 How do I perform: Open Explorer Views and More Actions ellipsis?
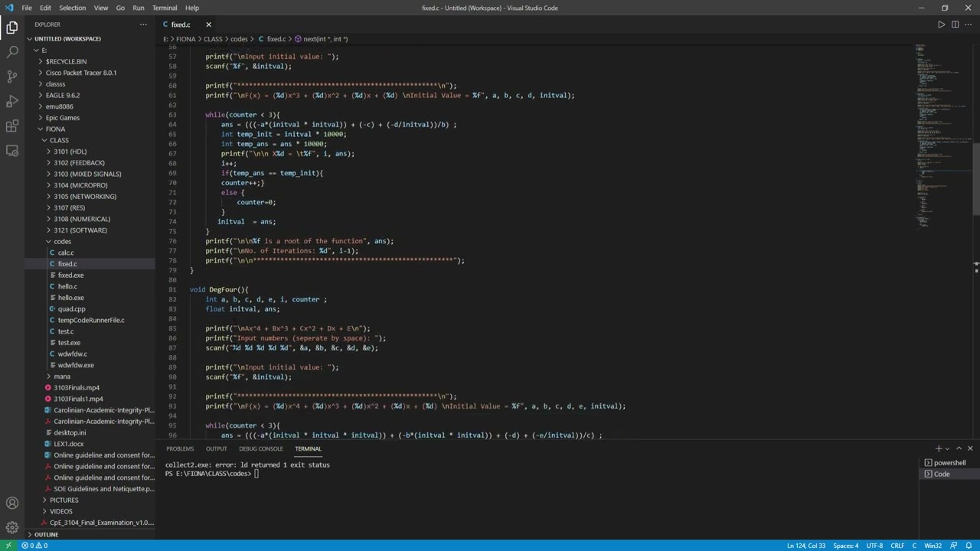click(143, 24)
